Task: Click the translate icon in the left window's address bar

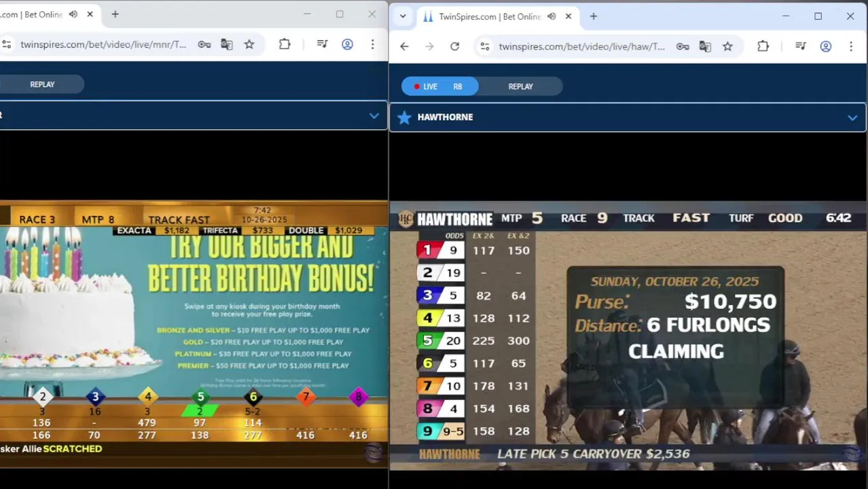Action: (x=227, y=44)
